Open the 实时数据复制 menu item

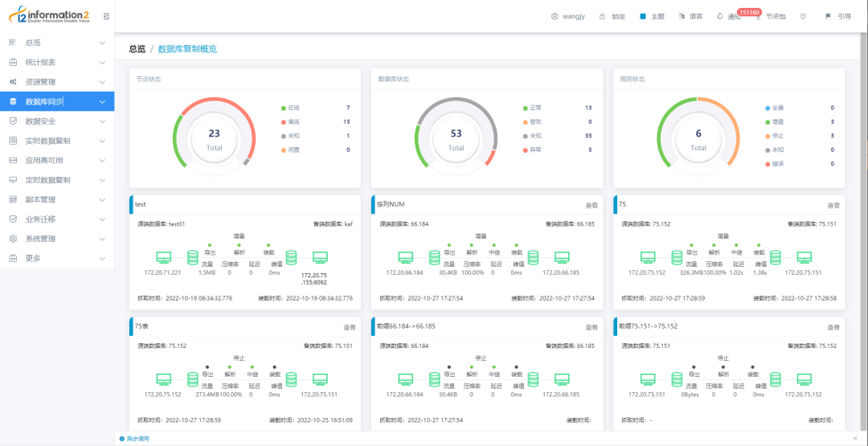(57, 141)
